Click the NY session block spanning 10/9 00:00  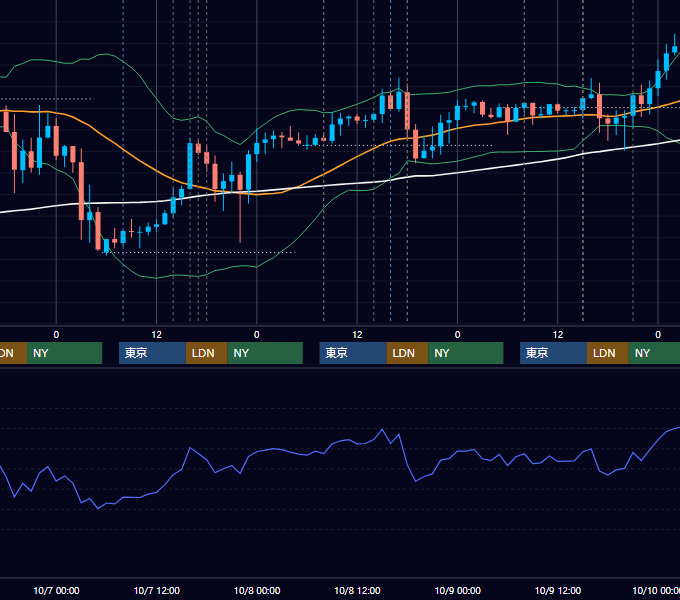tap(466, 353)
